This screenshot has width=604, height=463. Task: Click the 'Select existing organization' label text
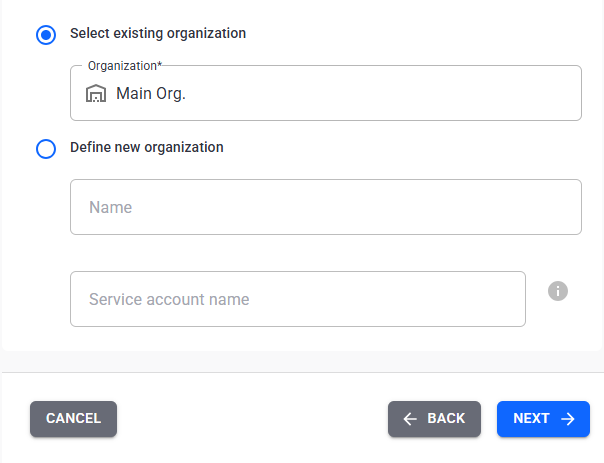[x=158, y=34]
